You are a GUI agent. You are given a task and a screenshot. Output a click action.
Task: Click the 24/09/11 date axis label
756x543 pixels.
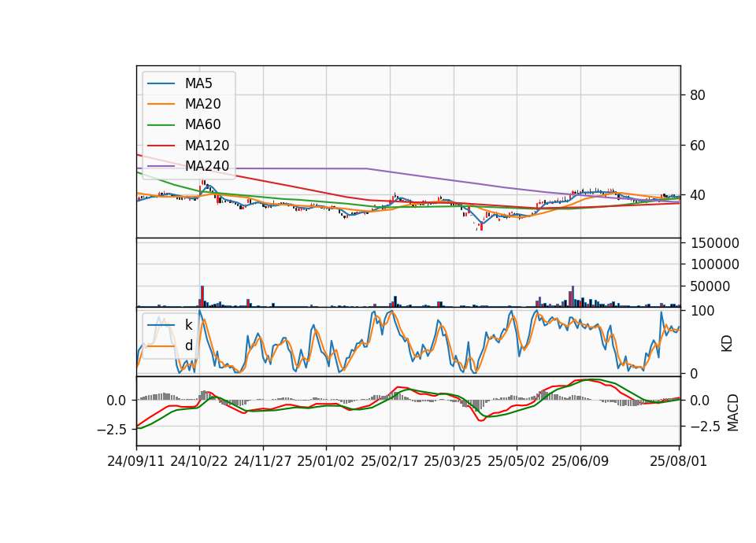[x=136, y=461]
